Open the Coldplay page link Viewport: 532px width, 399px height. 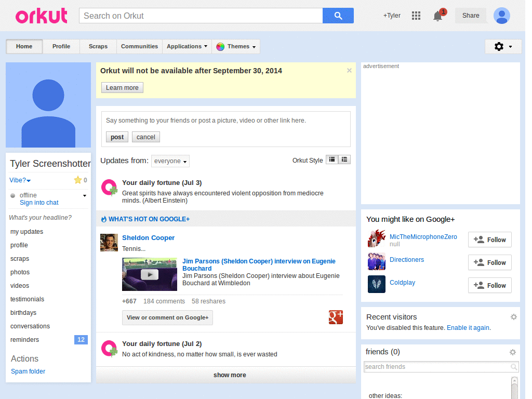[x=403, y=282]
